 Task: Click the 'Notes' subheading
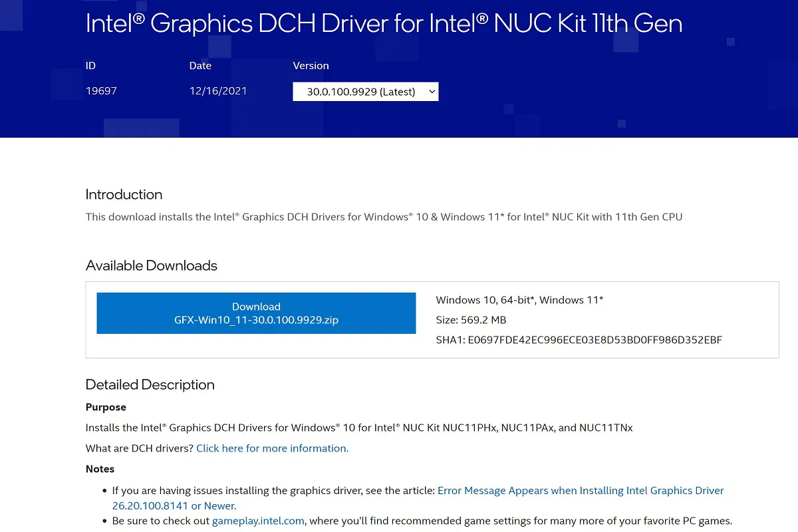(100, 469)
